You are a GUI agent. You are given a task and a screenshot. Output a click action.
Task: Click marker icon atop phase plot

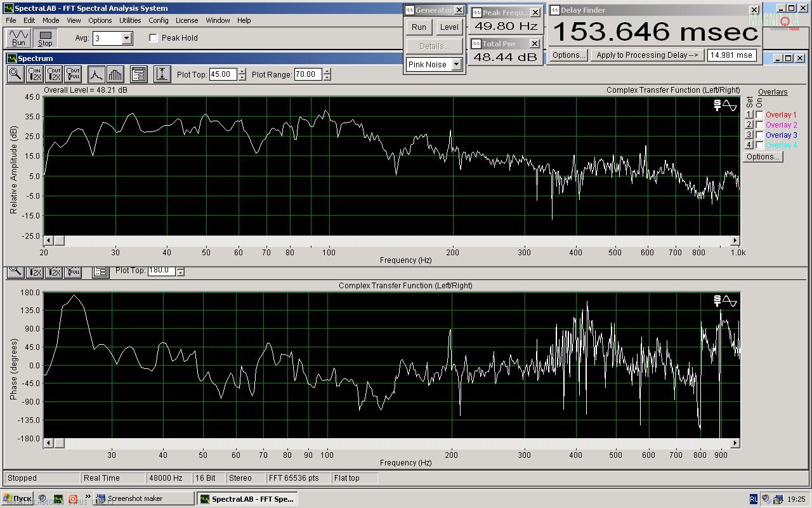(717, 301)
